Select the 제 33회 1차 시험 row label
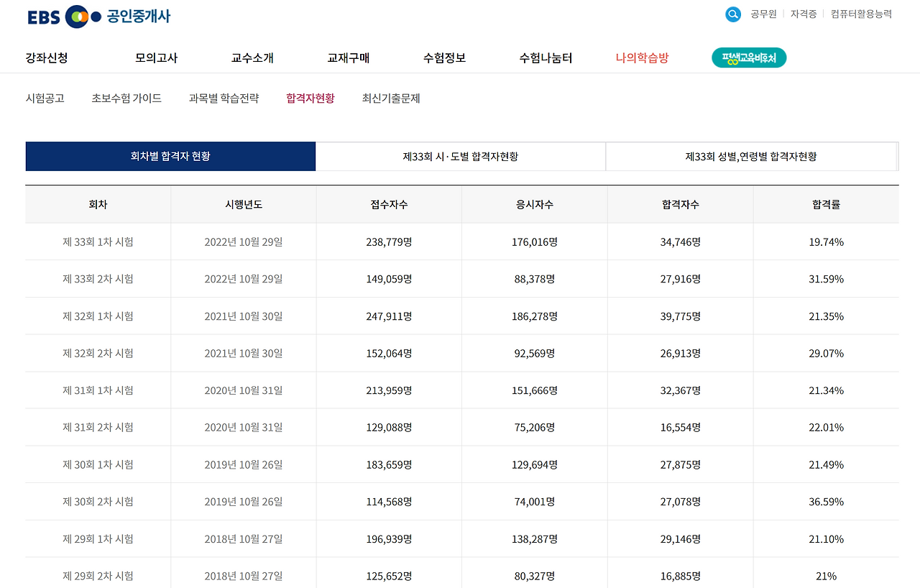The width and height of the screenshot is (920, 588). click(98, 242)
